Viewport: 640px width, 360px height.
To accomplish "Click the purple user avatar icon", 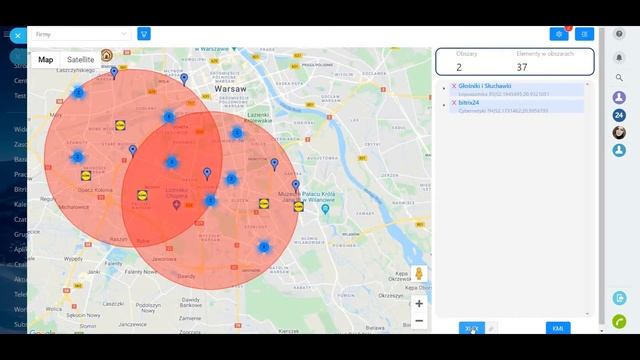I will click(619, 97).
